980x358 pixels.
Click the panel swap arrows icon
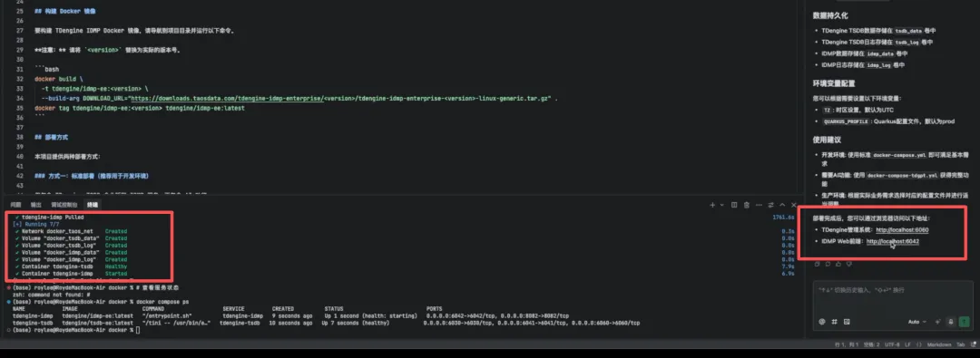[x=770, y=205]
